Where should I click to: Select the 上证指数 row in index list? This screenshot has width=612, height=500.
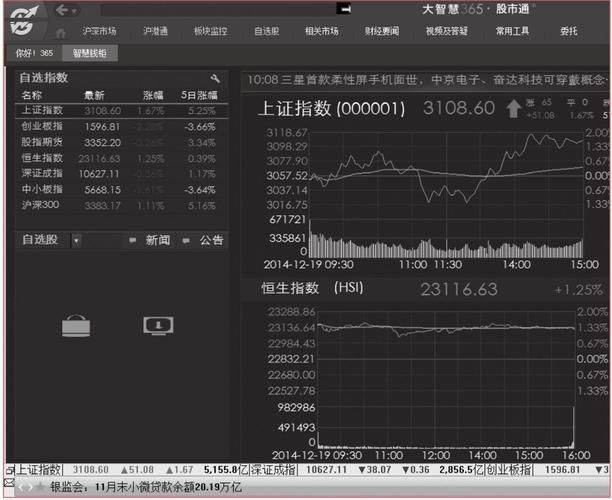121,110
